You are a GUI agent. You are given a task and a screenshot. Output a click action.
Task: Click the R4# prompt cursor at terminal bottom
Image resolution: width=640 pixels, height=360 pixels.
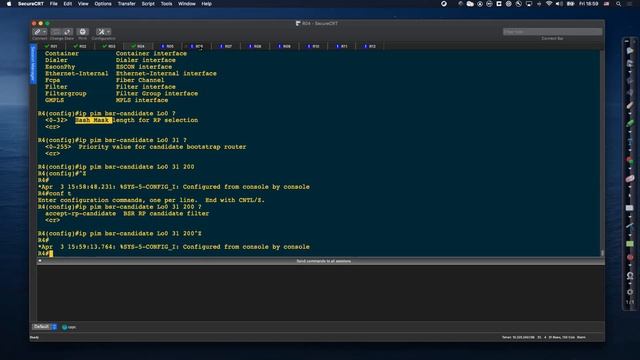click(x=51, y=253)
